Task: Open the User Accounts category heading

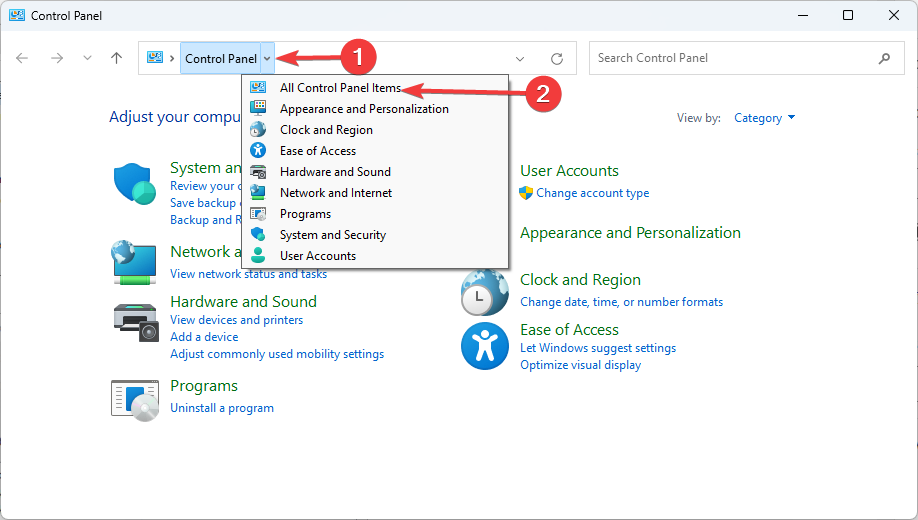Action: pos(569,171)
